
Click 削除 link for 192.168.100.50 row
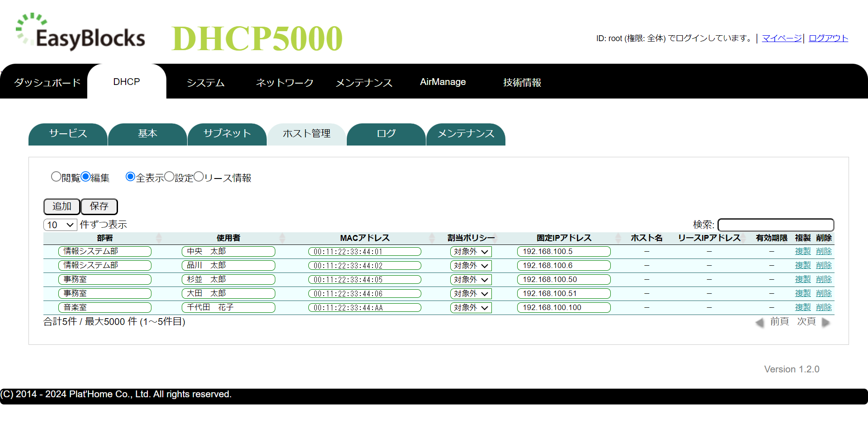click(x=824, y=279)
